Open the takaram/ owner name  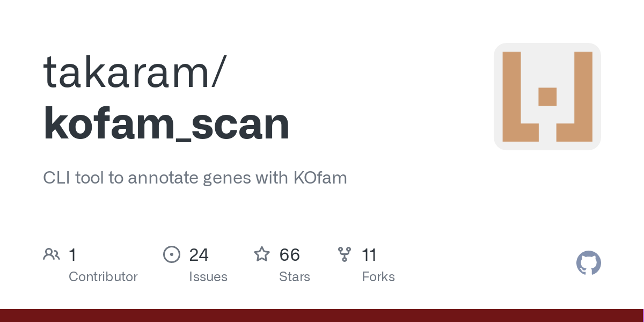coord(134,71)
